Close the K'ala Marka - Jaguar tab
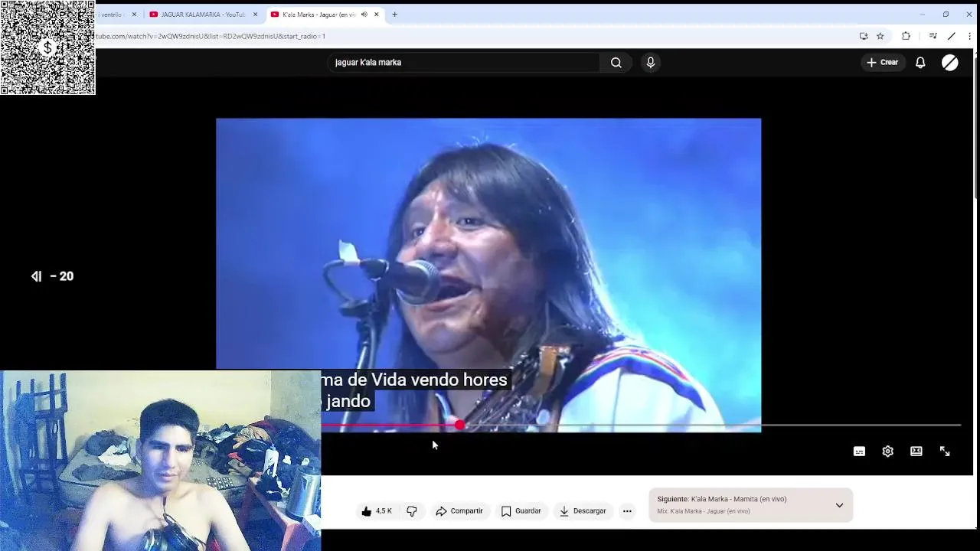The height and width of the screenshot is (551, 980). point(377,15)
